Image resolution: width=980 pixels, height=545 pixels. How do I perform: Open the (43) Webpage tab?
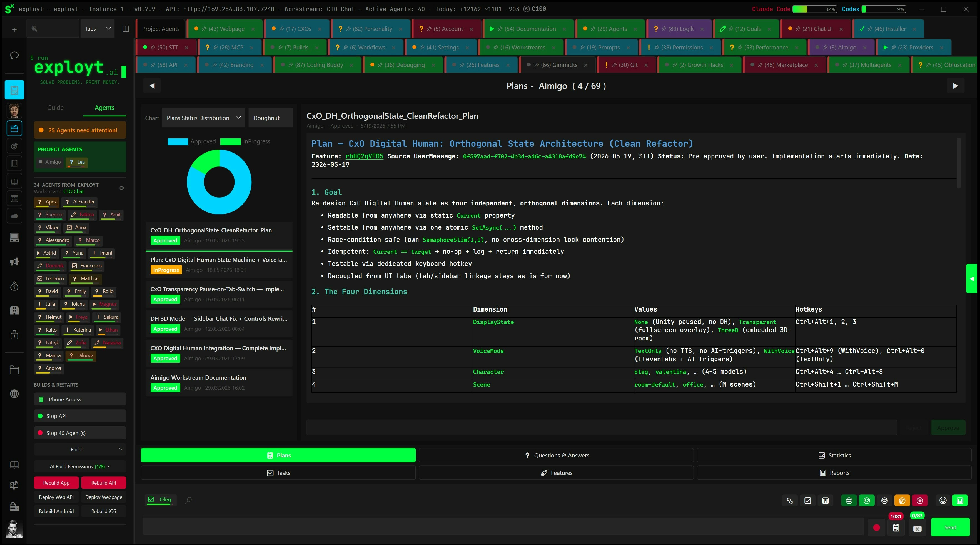[225, 29]
